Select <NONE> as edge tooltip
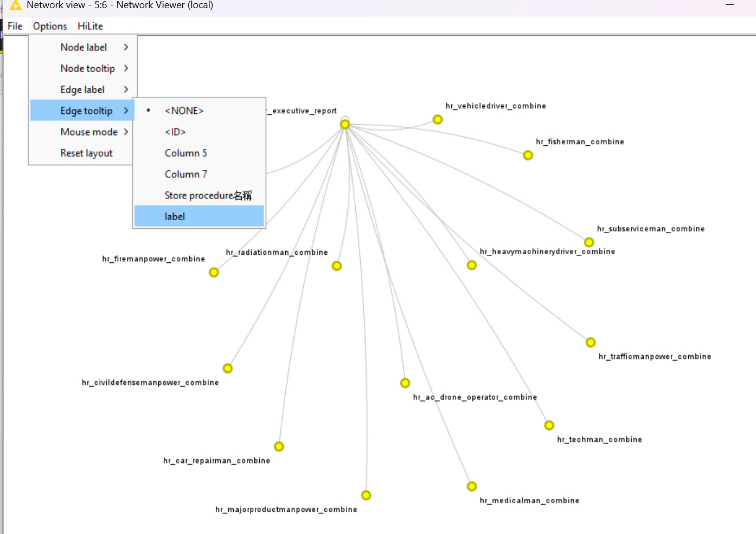756x534 pixels. point(199,111)
